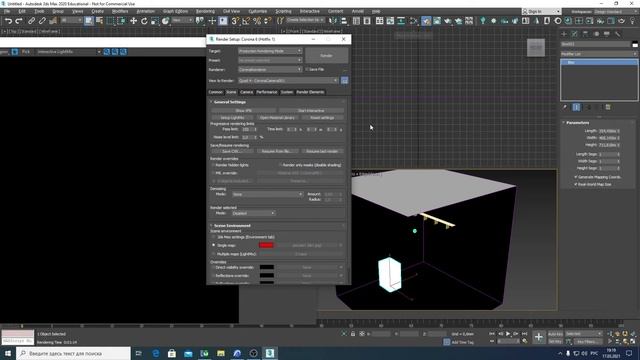Image resolution: width=640 pixels, height=360 pixels.
Task: Toggle the Angle Snap icon
Action: click(246, 21)
